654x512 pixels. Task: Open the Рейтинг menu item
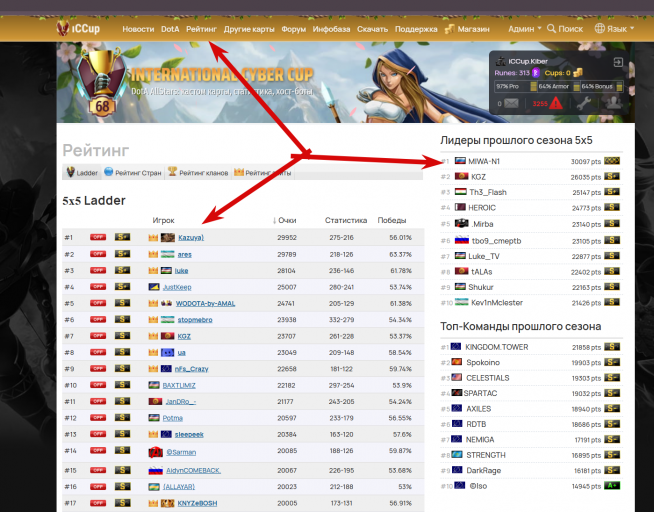tap(201, 29)
